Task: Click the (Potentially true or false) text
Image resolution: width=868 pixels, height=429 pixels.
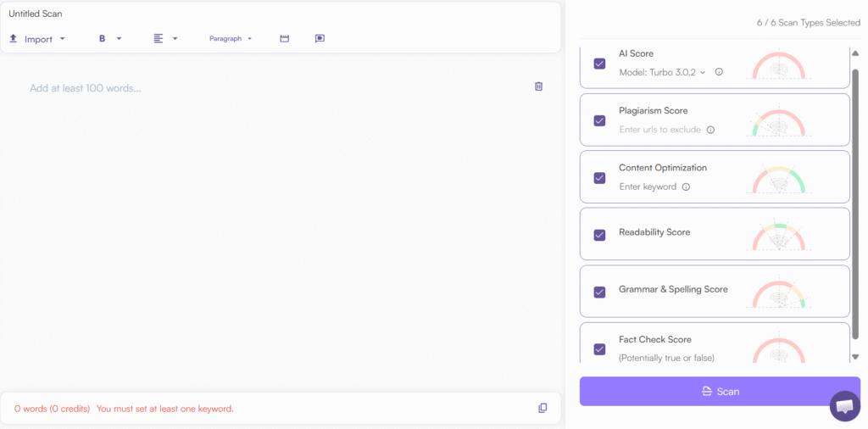Action: pyautogui.click(x=666, y=358)
